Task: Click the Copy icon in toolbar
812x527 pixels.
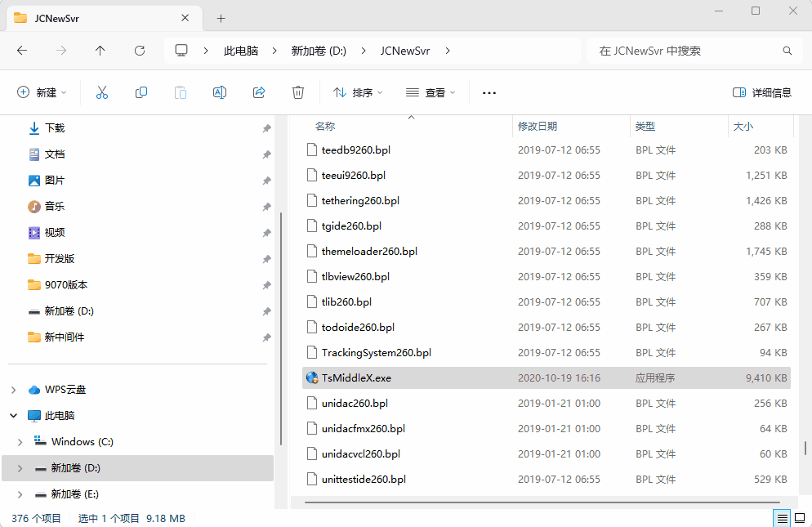Action: (141, 92)
